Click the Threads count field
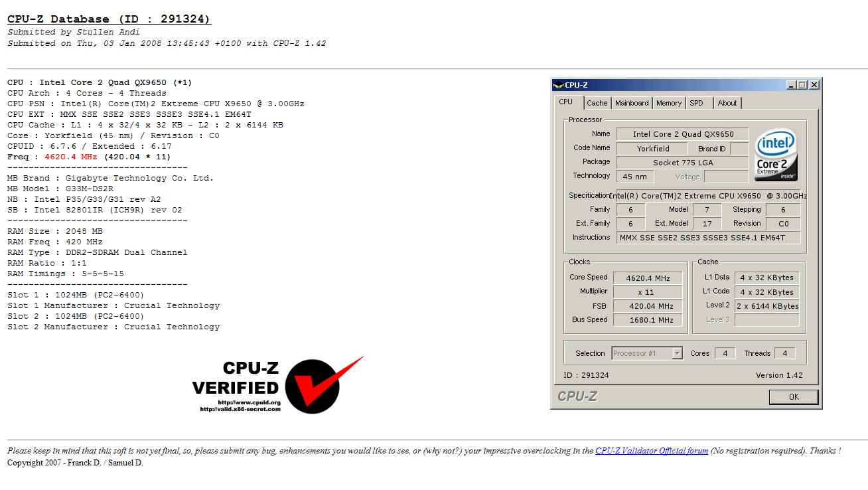868x490 pixels. [784, 353]
